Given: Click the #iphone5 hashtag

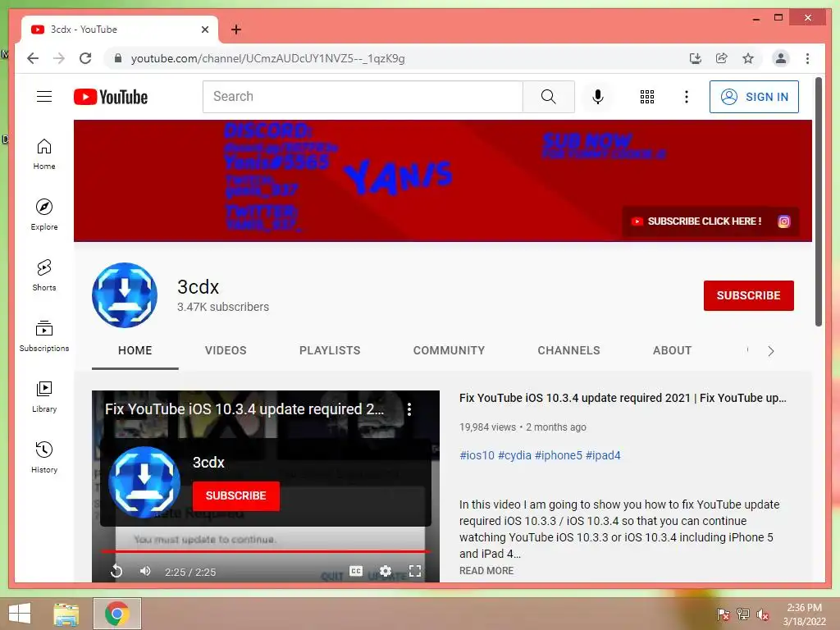Looking at the screenshot, I should 558,455.
